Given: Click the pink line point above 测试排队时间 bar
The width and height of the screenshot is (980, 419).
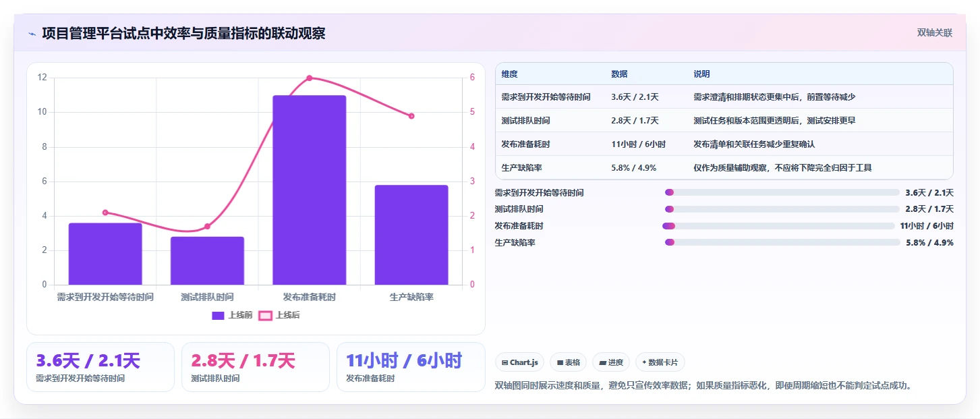Looking at the screenshot, I should (x=207, y=226).
